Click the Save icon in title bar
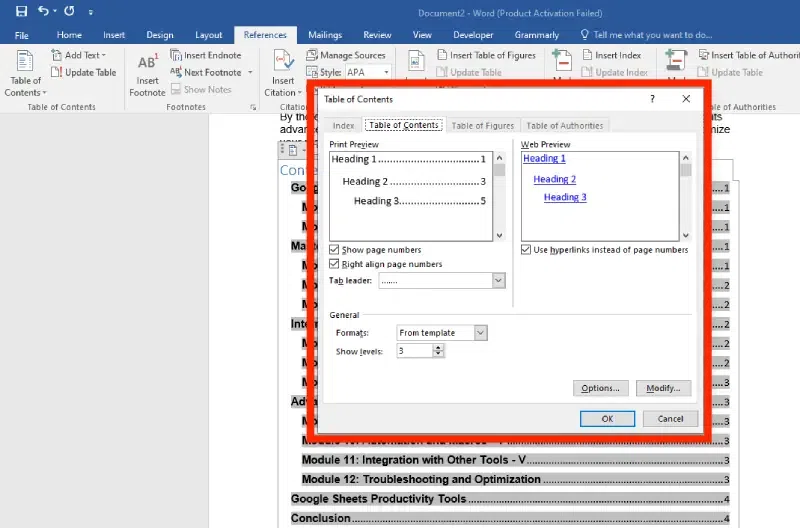This screenshot has height=528, width=800. pyautogui.click(x=21, y=11)
